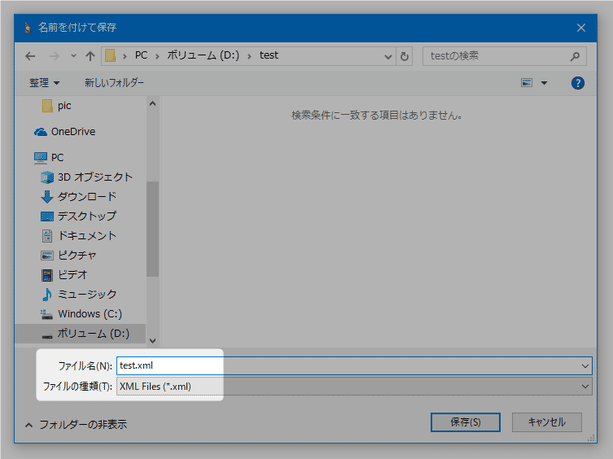Screen dimensions: 613x459
Task: Expand the address bar history dropdown
Action: point(387,56)
